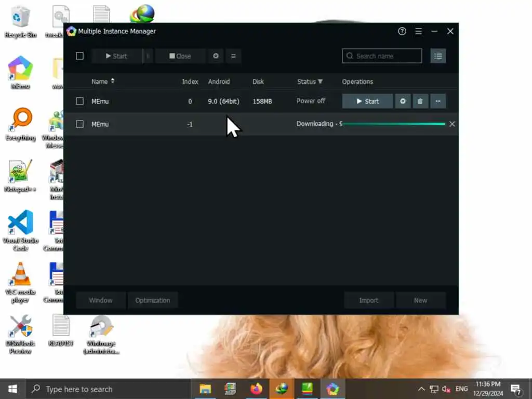Click the Android column header

(x=219, y=82)
